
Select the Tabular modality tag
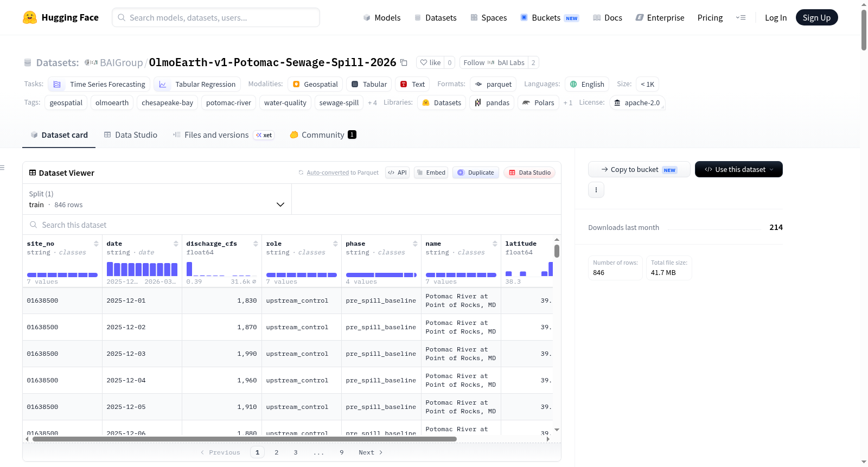[x=369, y=84]
